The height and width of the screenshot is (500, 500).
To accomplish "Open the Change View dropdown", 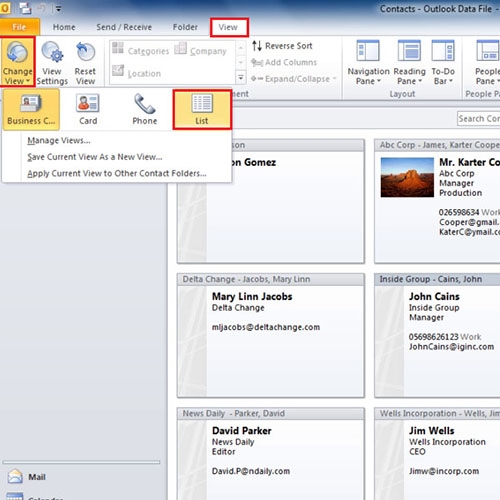I will 17,62.
